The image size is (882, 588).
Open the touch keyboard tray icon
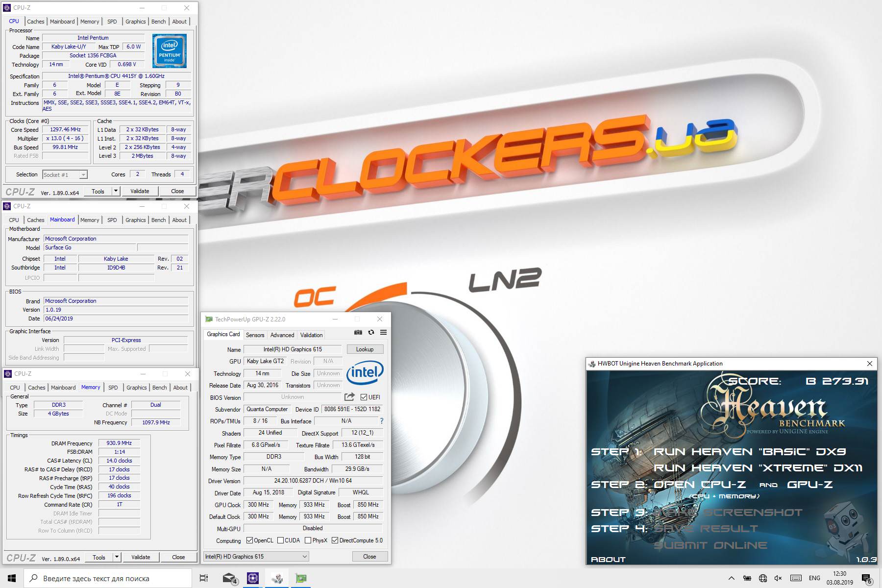pyautogui.click(x=796, y=578)
